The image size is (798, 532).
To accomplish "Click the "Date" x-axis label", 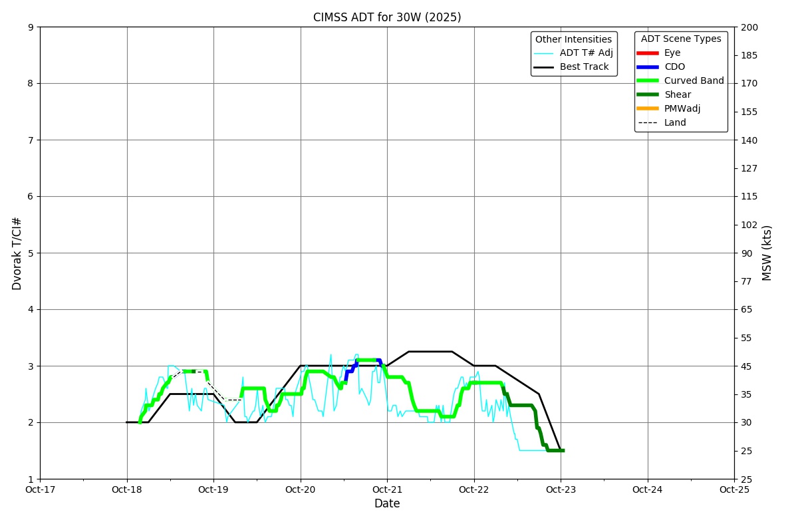I will (387, 504).
